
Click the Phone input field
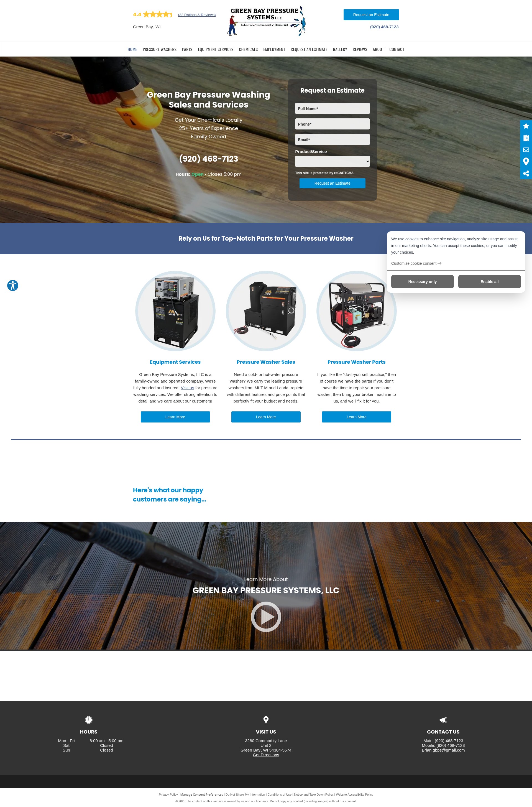point(332,124)
